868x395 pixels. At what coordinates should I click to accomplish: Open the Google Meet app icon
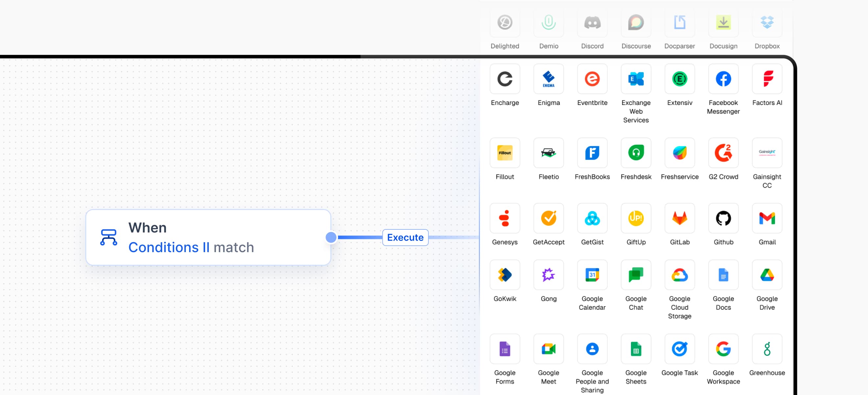point(548,349)
